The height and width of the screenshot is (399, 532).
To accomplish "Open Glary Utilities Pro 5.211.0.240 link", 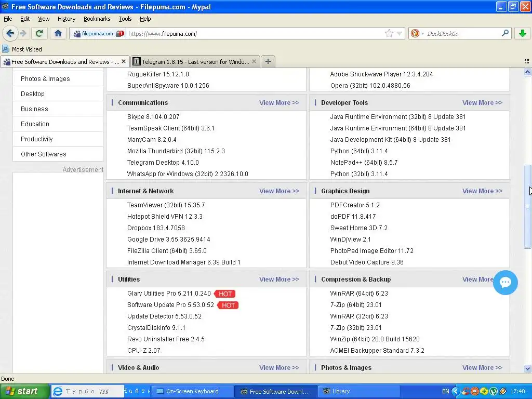I will 169,294.
